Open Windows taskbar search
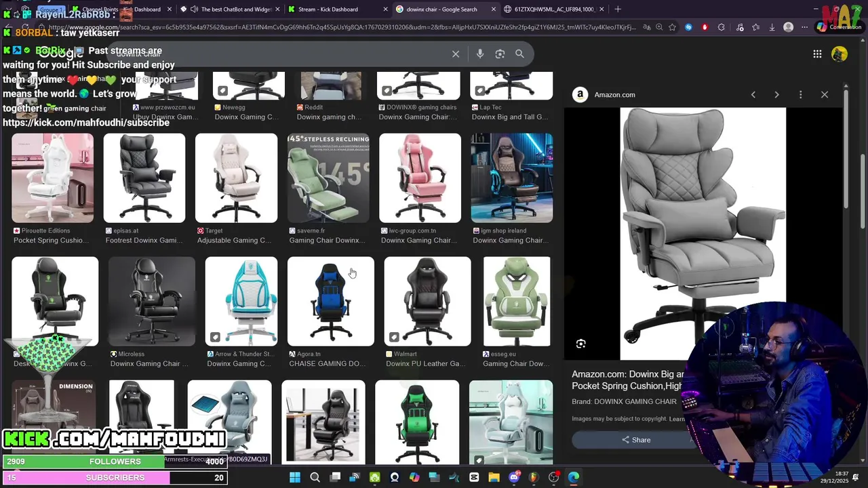The height and width of the screenshot is (488, 868). pyautogui.click(x=315, y=477)
